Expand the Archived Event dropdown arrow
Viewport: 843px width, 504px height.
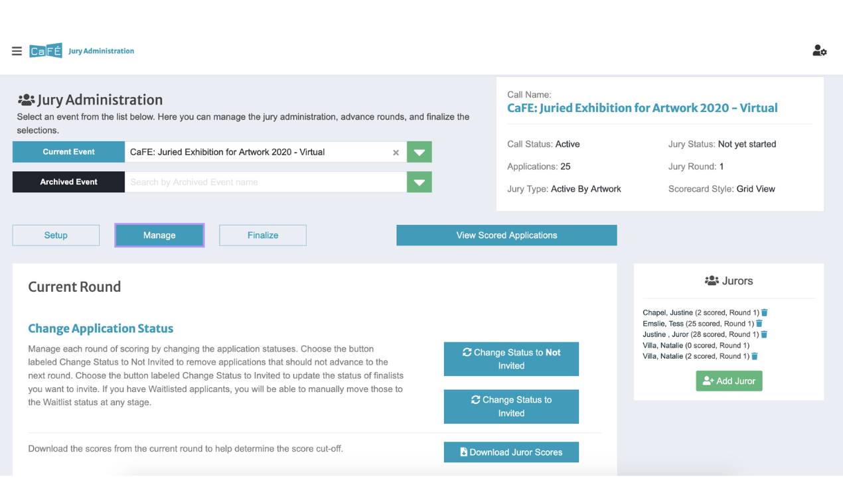[419, 182]
